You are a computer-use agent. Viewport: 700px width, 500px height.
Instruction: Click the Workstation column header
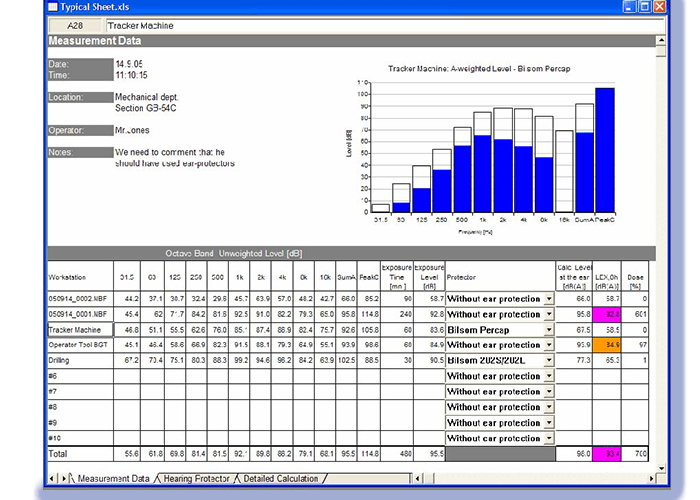80,277
